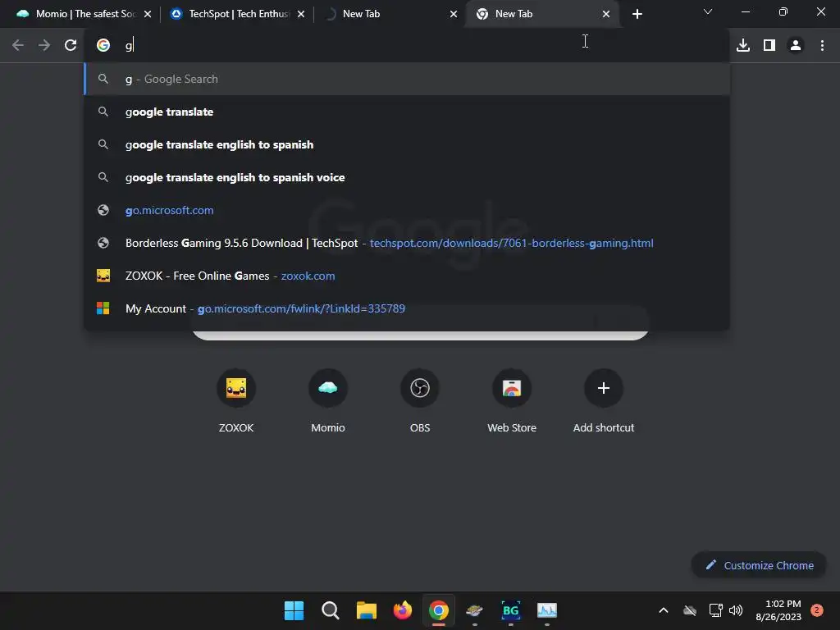840x630 pixels.
Task: Open the My Account Microsoft suggestion
Action: (x=407, y=308)
